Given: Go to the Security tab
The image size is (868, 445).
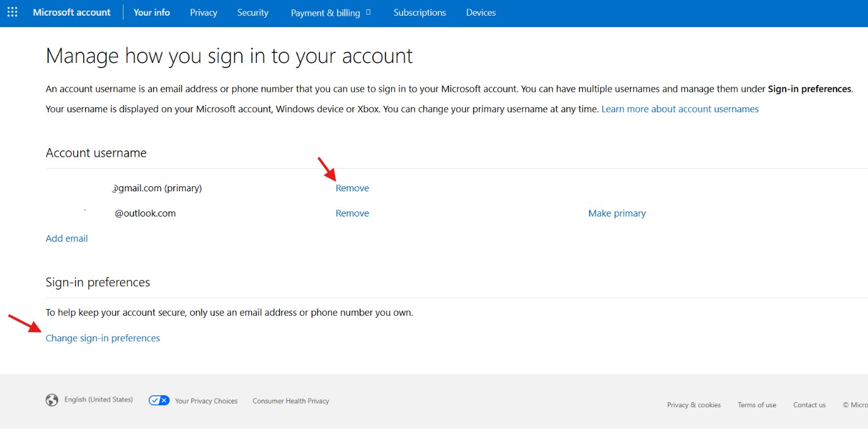Looking at the screenshot, I should [x=253, y=13].
